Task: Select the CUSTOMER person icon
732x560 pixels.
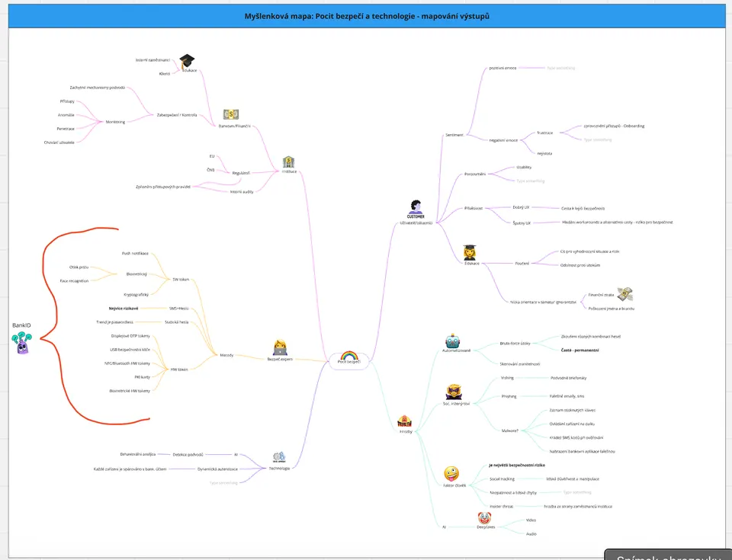Action: tap(416, 209)
